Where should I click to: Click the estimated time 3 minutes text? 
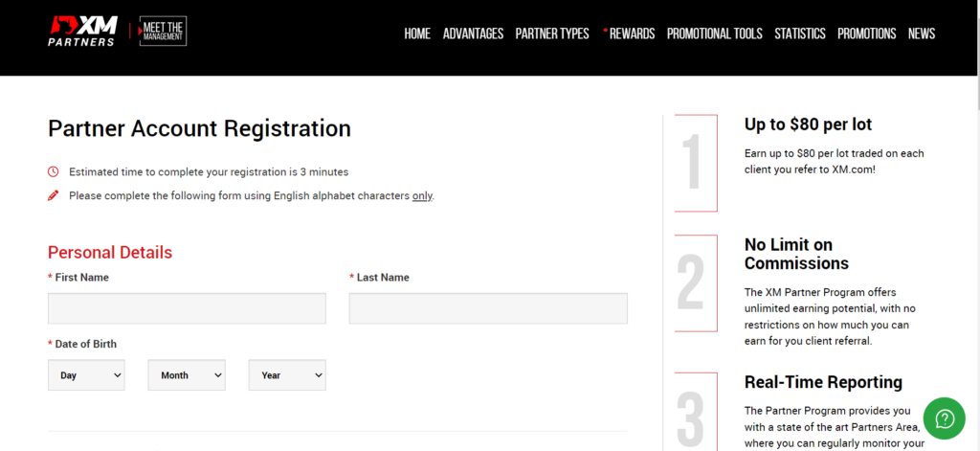coord(209,171)
